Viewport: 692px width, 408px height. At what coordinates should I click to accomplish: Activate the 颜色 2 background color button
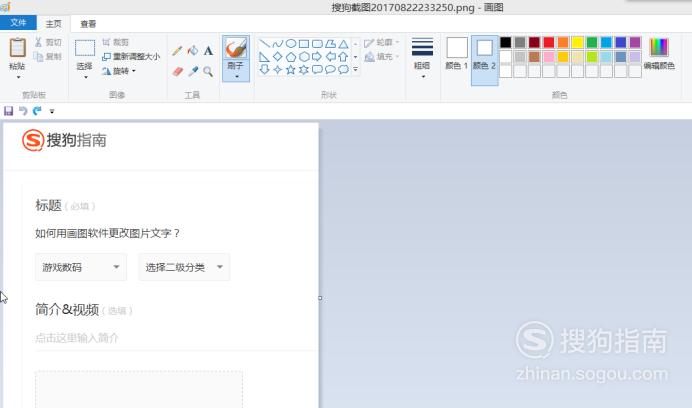pyautogui.click(x=484, y=60)
